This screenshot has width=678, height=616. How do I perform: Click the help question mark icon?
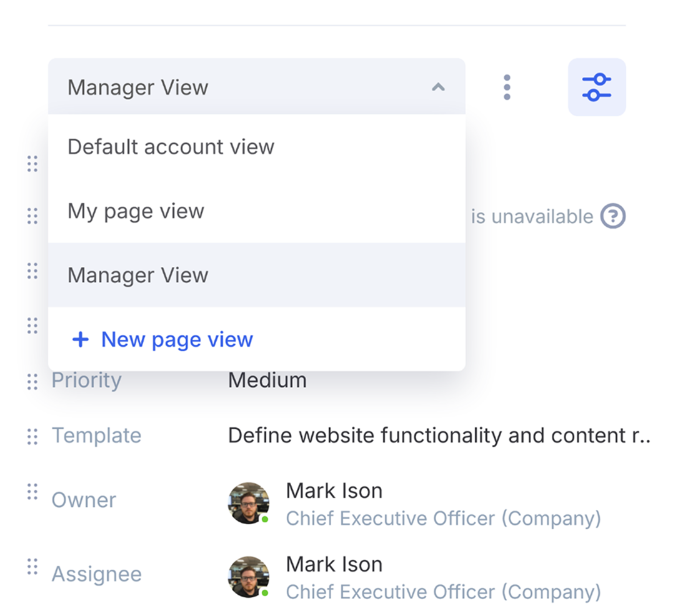612,217
